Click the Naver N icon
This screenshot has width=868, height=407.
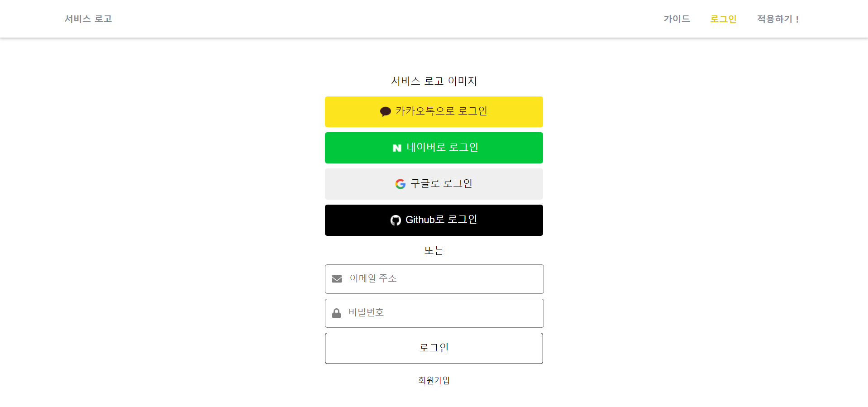click(396, 148)
